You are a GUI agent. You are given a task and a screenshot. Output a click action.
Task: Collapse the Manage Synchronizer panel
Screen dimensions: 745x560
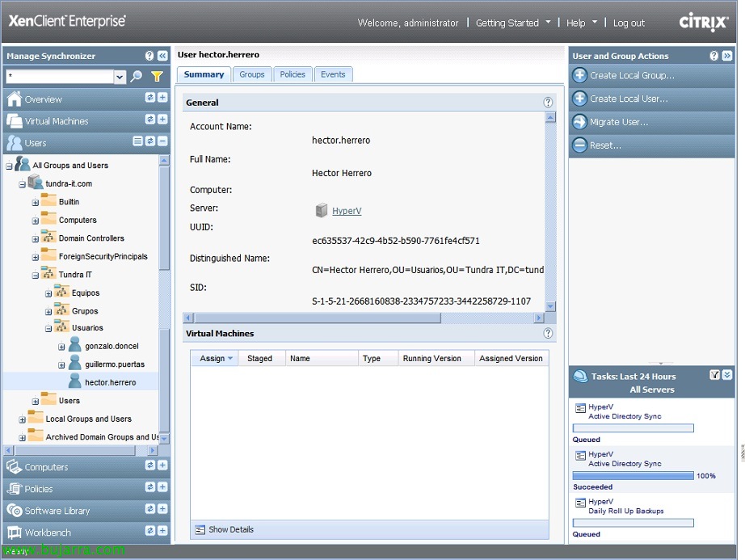click(x=162, y=56)
